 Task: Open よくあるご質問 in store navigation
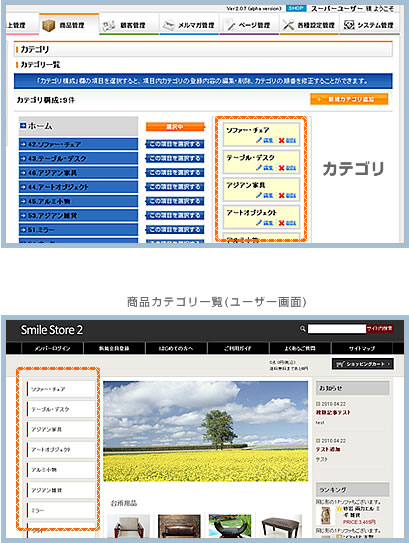(x=300, y=348)
